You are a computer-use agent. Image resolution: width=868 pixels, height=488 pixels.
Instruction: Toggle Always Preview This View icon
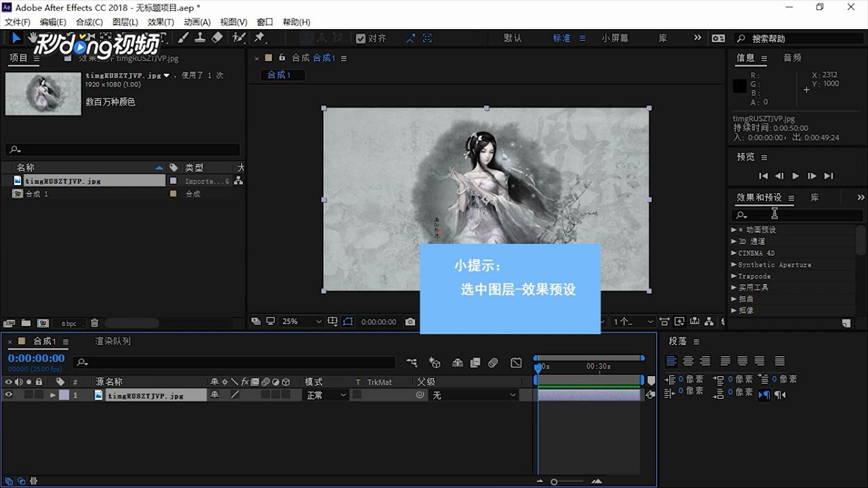pos(255,322)
